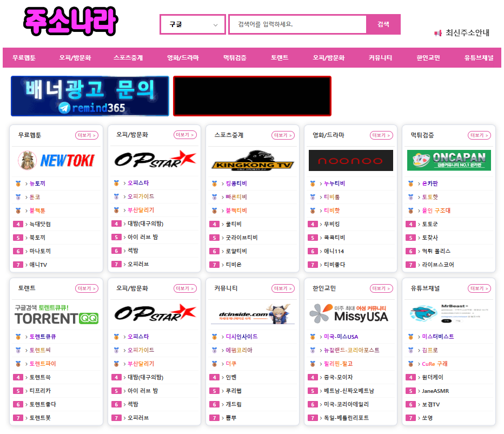The height and width of the screenshot is (434, 504).
Task: Open the ONCAPAN logo banner
Action: pyautogui.click(x=449, y=160)
